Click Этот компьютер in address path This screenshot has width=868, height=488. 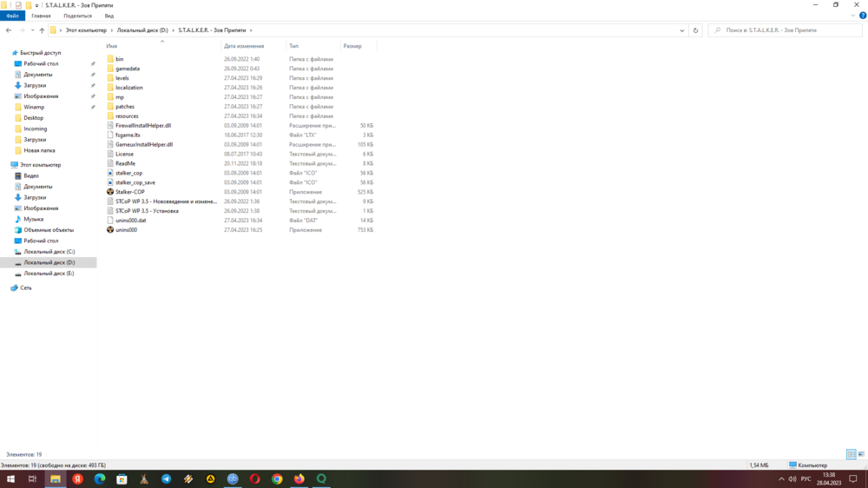coord(86,30)
